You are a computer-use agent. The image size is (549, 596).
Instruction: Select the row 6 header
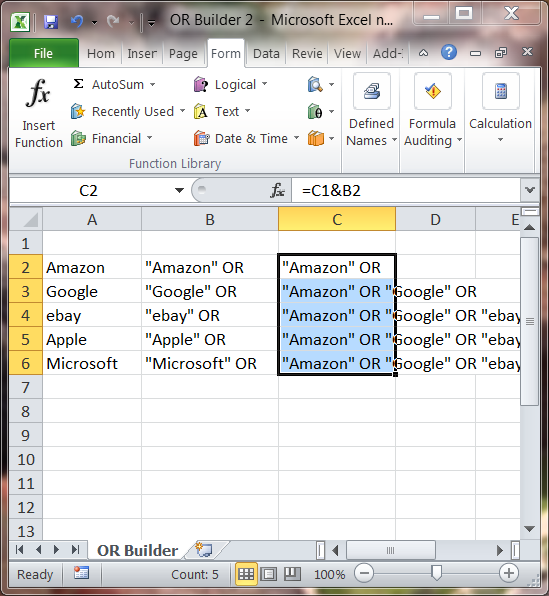point(26,363)
